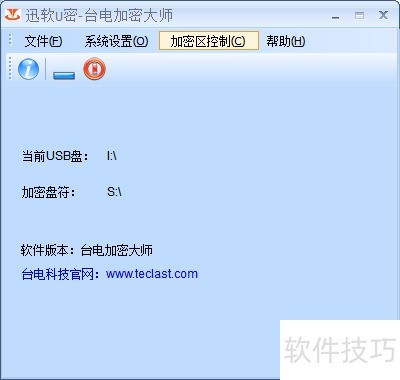The width and height of the screenshot is (400, 380).
Task: Open the 文件(F) menu
Action: click(x=43, y=41)
